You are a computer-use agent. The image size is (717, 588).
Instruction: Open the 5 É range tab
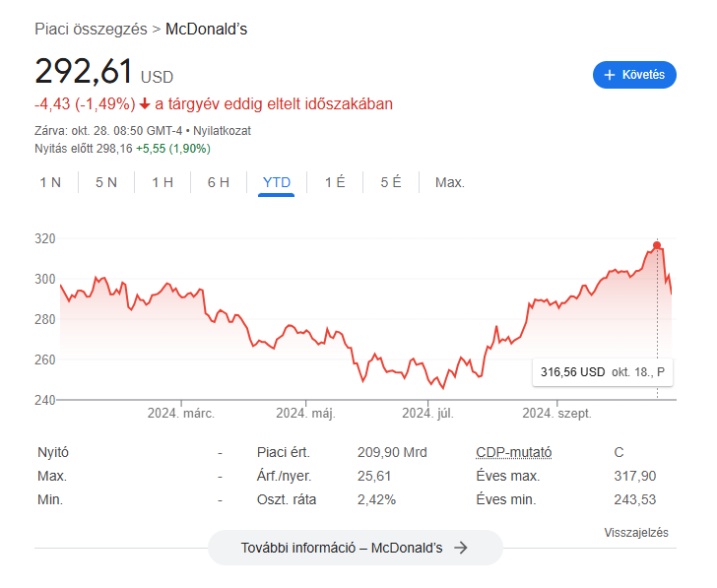point(390,182)
